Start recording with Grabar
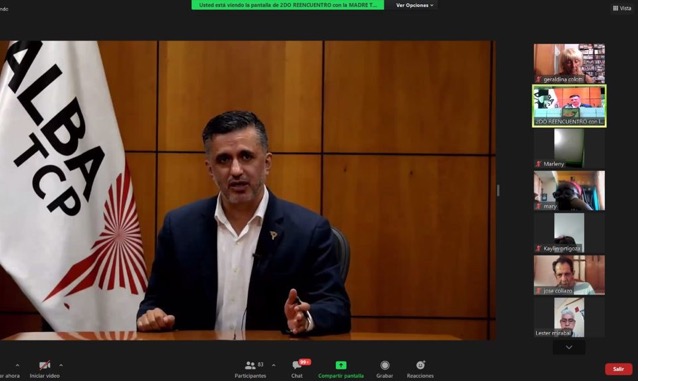 click(385, 369)
